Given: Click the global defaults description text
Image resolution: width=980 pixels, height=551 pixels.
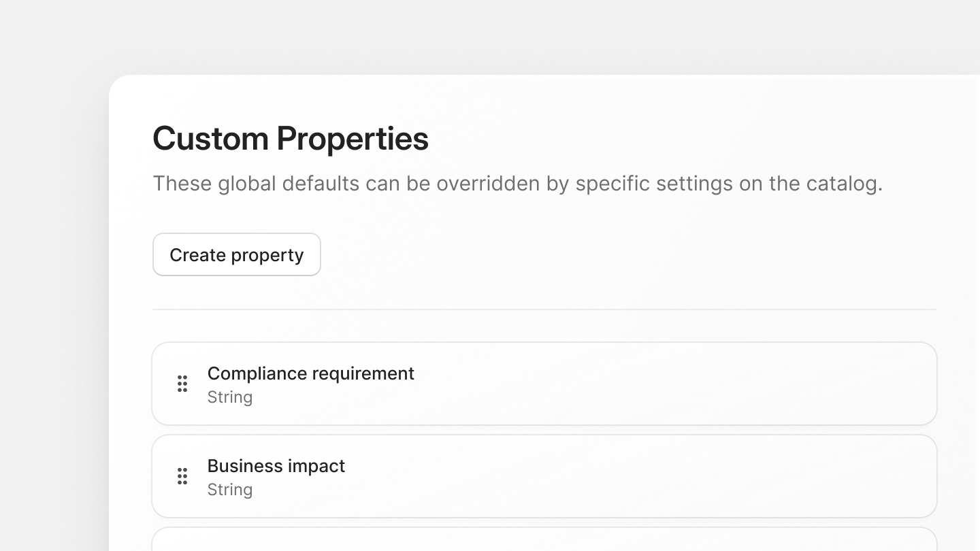Looking at the screenshot, I should coord(517,184).
